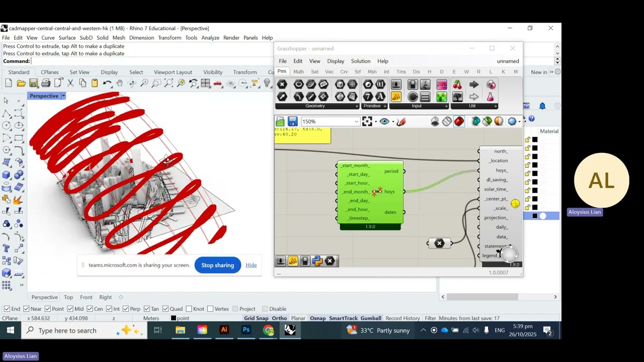
Task: Select the Number 0.1 primitive parameter
Action: 380,84
